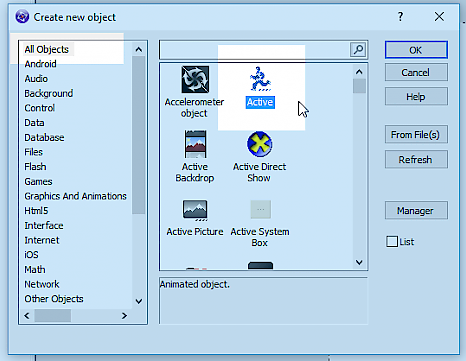Close the Create new object dialog

(x=439, y=16)
